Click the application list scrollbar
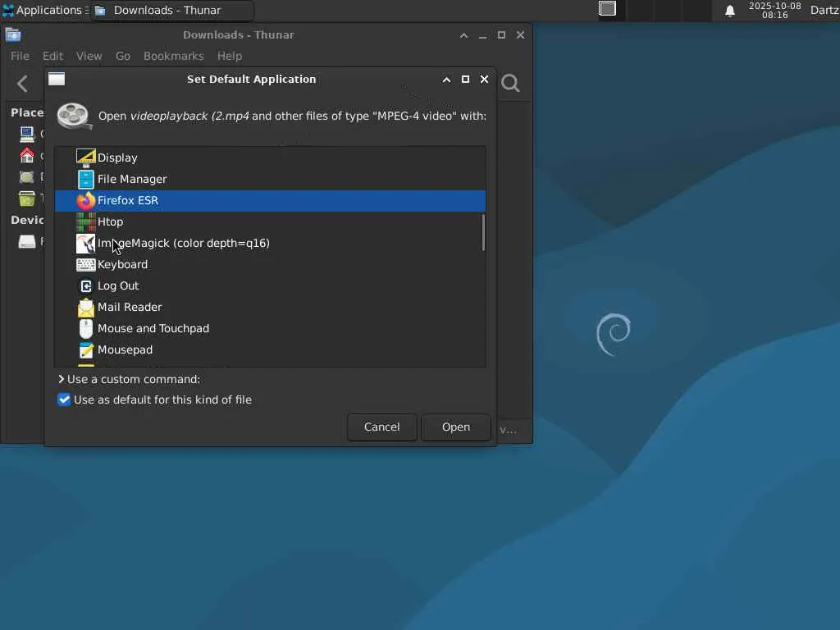The width and height of the screenshot is (840, 630). pyautogui.click(x=483, y=232)
